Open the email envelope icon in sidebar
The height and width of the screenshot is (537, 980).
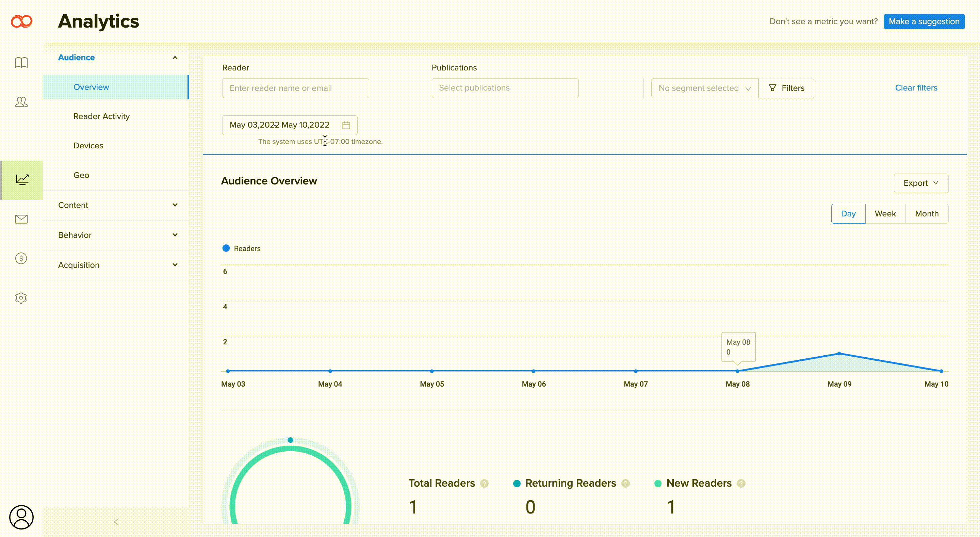(x=21, y=219)
